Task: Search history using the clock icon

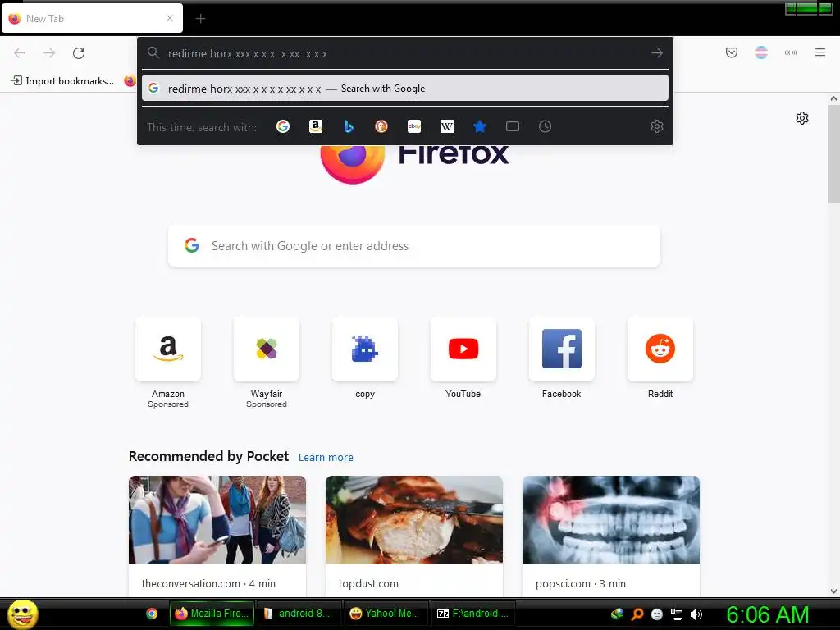Action: 545,126
